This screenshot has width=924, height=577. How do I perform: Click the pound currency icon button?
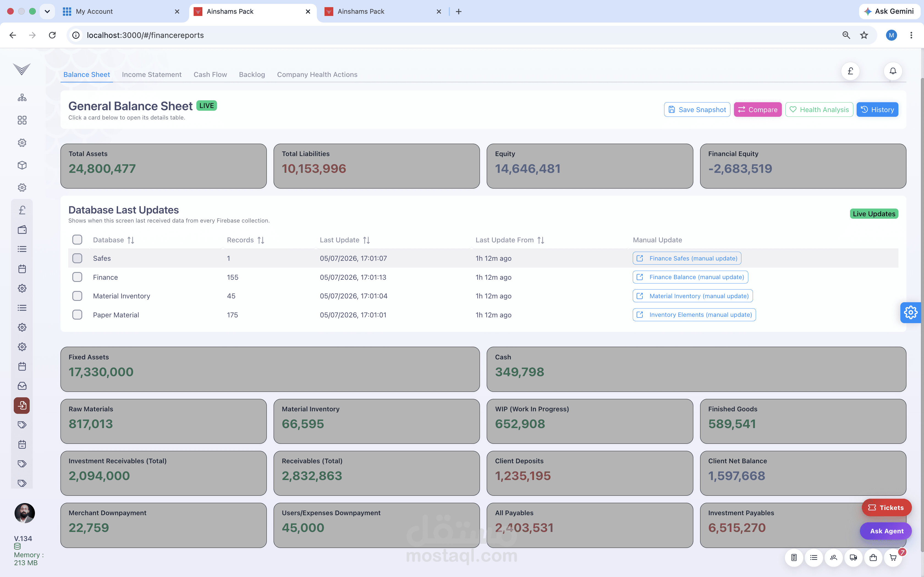point(850,71)
